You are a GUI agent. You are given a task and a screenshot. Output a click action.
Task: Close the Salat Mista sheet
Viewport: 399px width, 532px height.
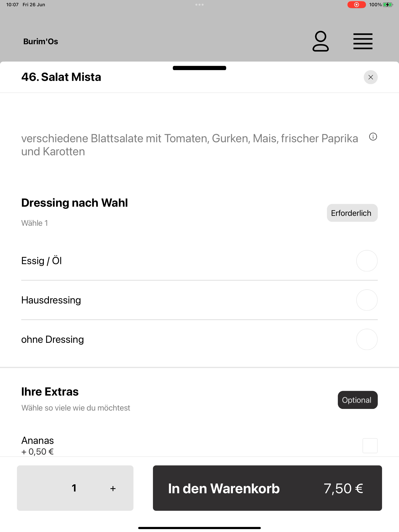[371, 77]
